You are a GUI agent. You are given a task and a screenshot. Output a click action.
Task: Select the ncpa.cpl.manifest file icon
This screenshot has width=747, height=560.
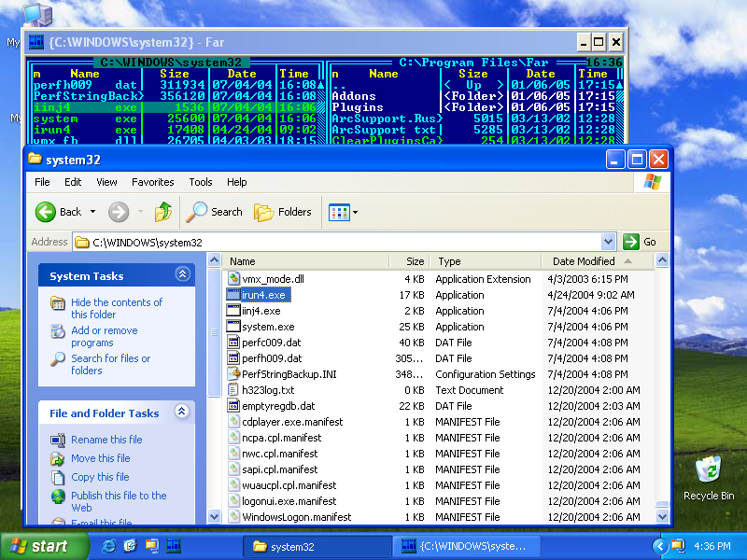(x=233, y=438)
